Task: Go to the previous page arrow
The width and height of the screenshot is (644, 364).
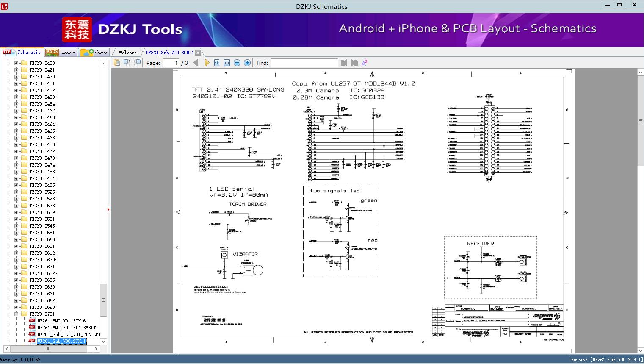Action: (x=196, y=63)
